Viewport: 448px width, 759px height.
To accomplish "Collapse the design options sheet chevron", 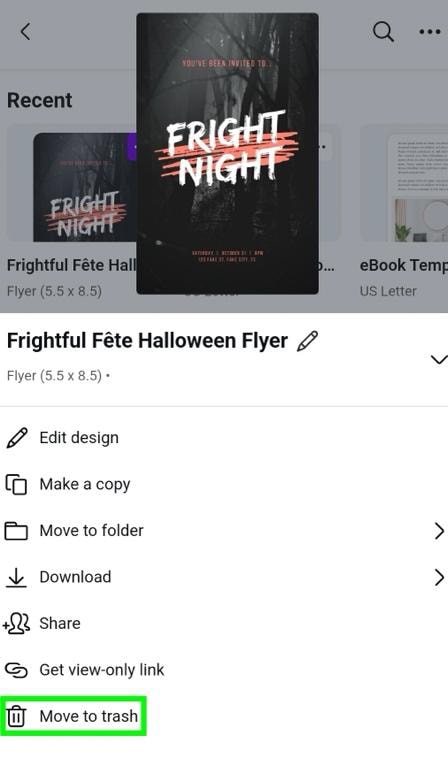I will pos(438,359).
